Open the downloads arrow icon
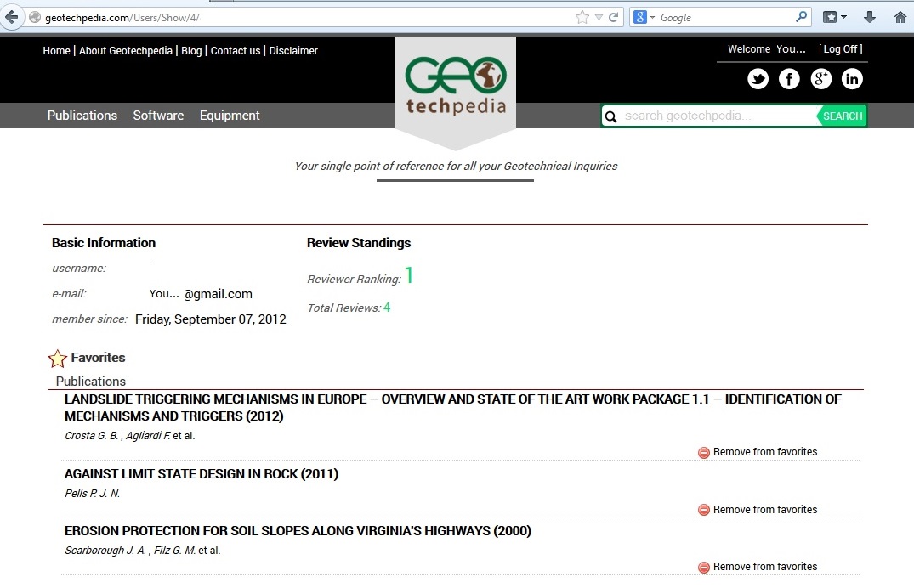Viewport: 914px width, 588px height. [x=870, y=17]
